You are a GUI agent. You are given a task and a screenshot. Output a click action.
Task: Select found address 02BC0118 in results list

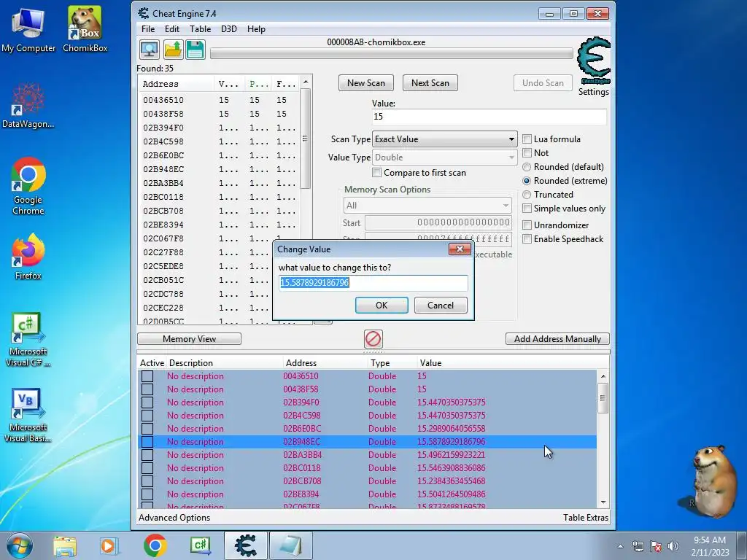coord(219,197)
